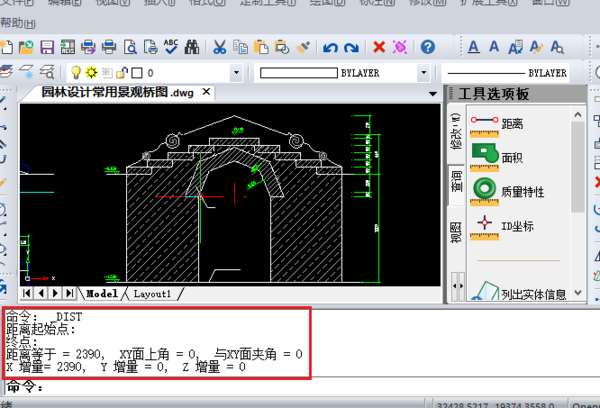Click the '距离起始点:' history line

pyautogui.click(x=41, y=329)
